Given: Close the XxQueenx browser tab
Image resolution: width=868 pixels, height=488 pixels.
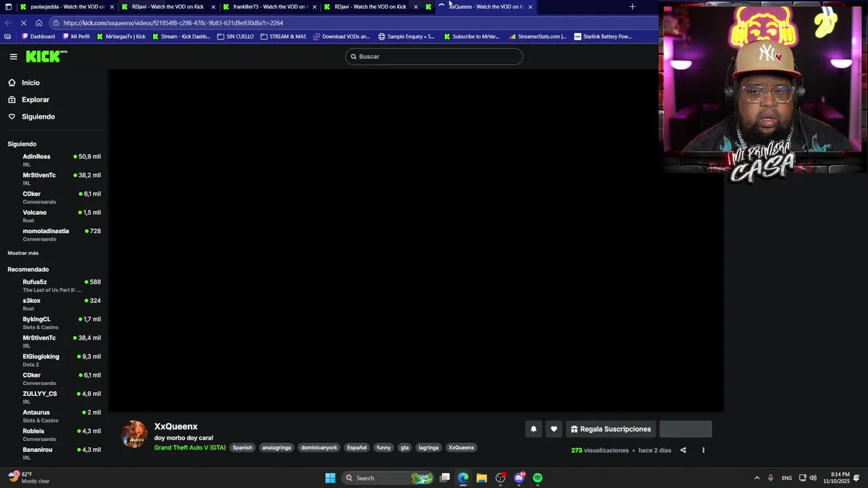Looking at the screenshot, I should click(x=530, y=7).
